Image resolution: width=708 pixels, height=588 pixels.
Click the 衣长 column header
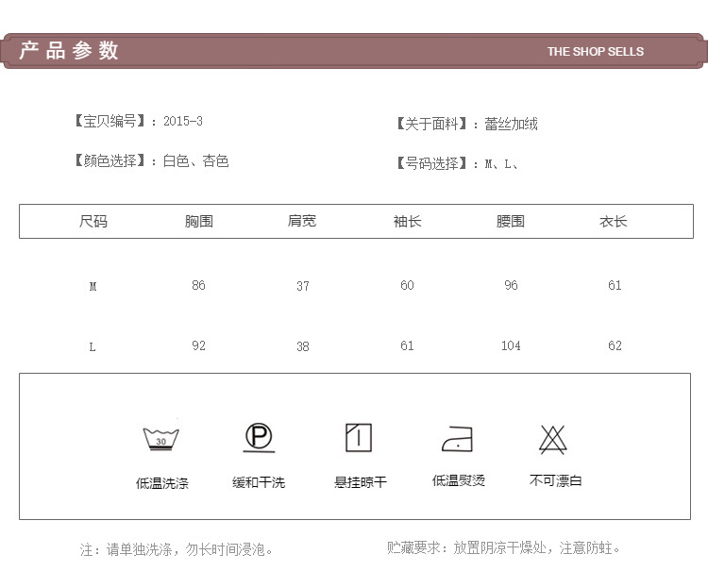tap(614, 222)
